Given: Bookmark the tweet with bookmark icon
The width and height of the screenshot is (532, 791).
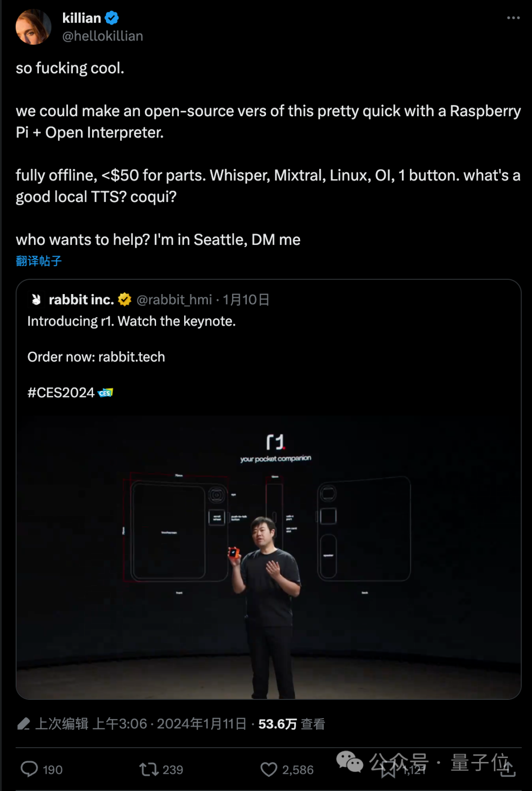Looking at the screenshot, I should 388,769.
